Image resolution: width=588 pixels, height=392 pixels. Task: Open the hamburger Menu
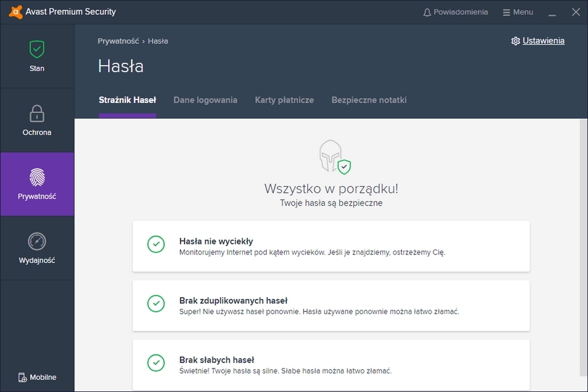point(517,12)
